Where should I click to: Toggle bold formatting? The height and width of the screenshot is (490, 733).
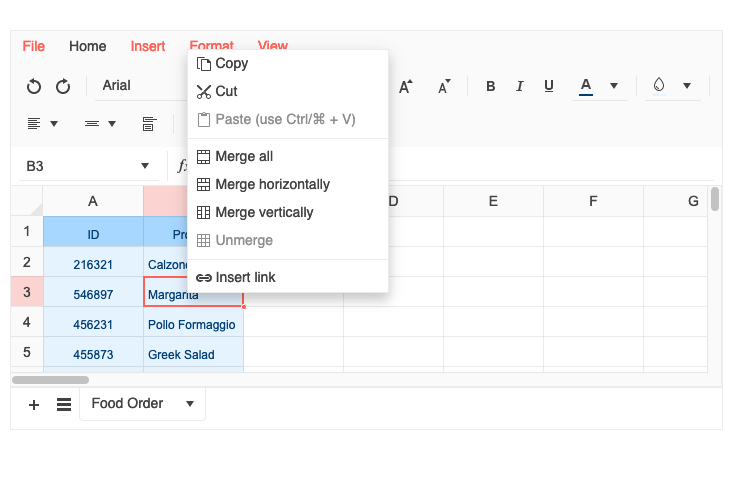pyautogui.click(x=490, y=86)
